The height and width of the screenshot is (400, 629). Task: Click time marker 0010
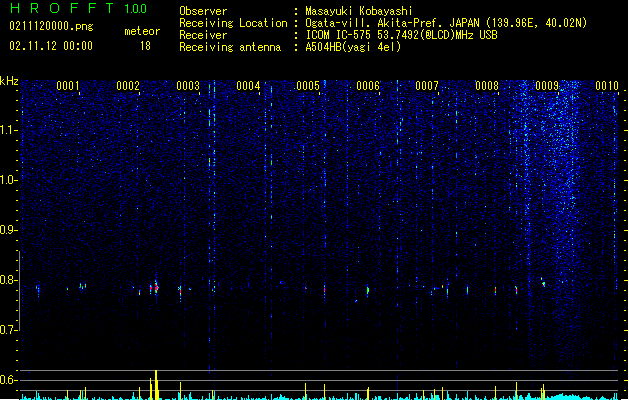pyautogui.click(x=607, y=85)
